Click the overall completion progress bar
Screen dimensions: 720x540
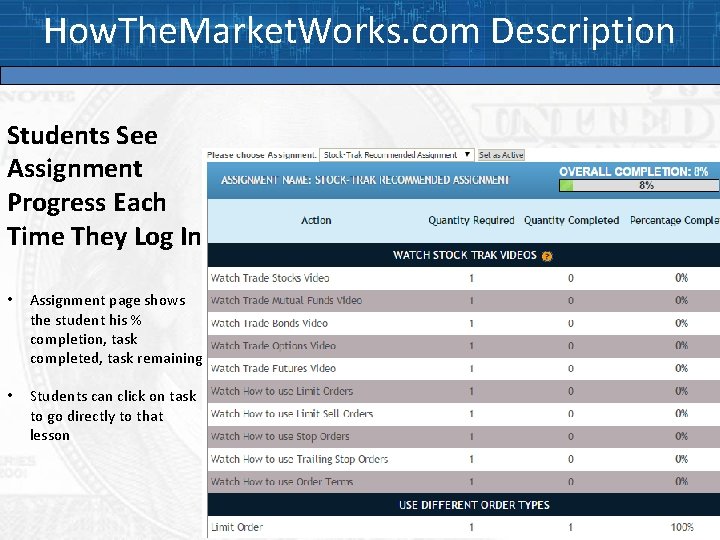[639, 186]
